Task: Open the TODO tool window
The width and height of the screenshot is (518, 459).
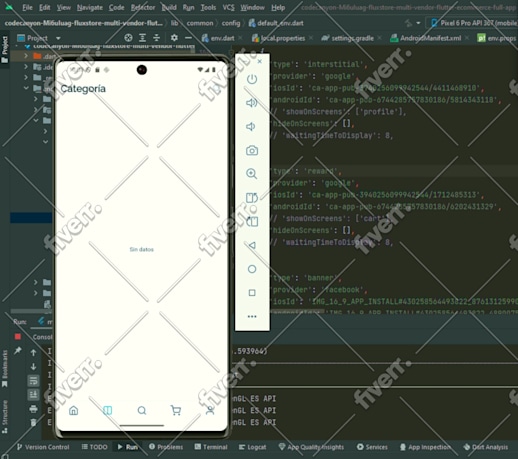Action: (x=95, y=447)
